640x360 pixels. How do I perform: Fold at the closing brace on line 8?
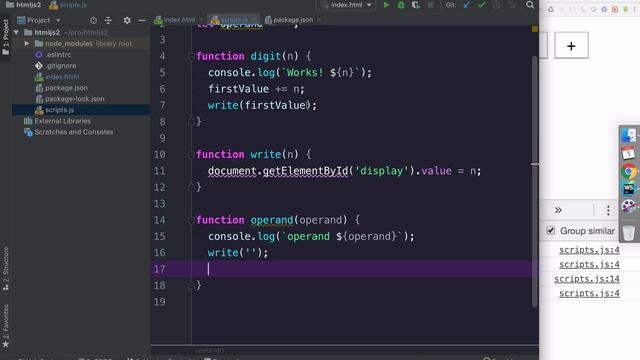(191, 122)
